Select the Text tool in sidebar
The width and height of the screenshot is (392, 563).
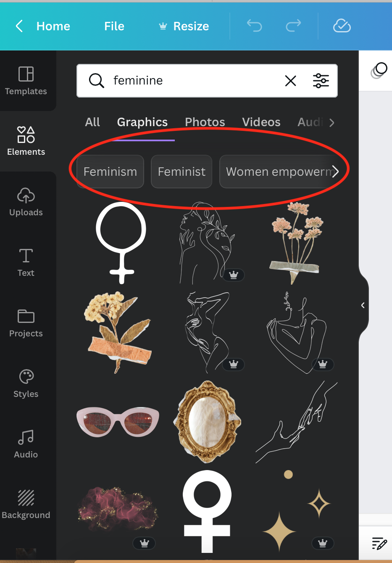pos(26,262)
